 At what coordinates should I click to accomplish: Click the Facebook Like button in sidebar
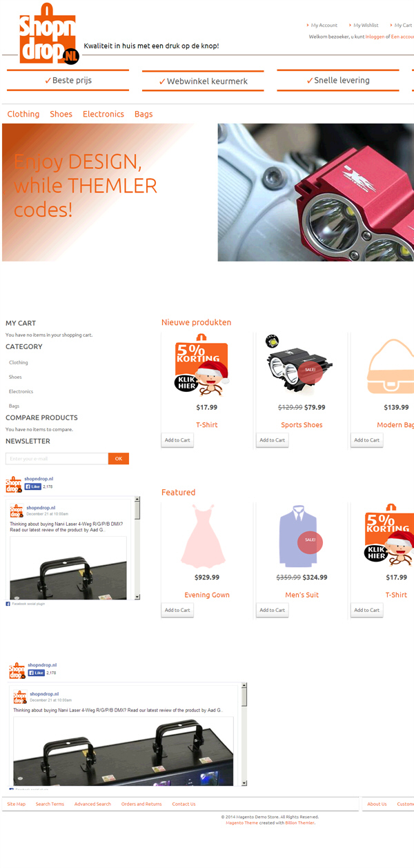point(33,486)
